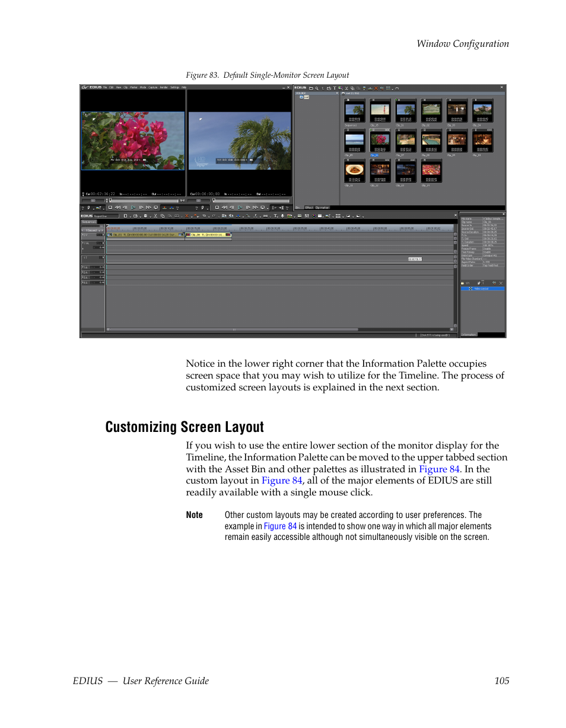
Task: Click Rewind in the Player window
Action: tap(117, 208)
